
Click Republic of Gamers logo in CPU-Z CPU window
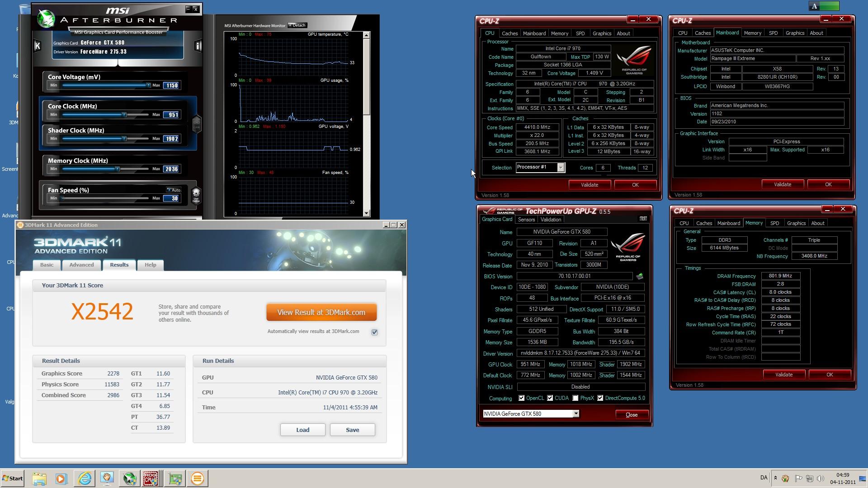click(634, 60)
